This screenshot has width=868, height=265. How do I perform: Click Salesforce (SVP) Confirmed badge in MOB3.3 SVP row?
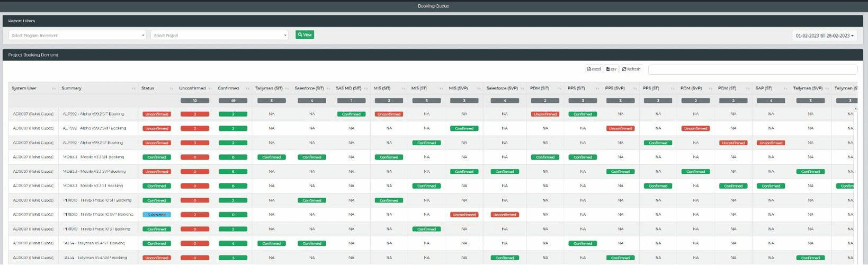[505, 172]
